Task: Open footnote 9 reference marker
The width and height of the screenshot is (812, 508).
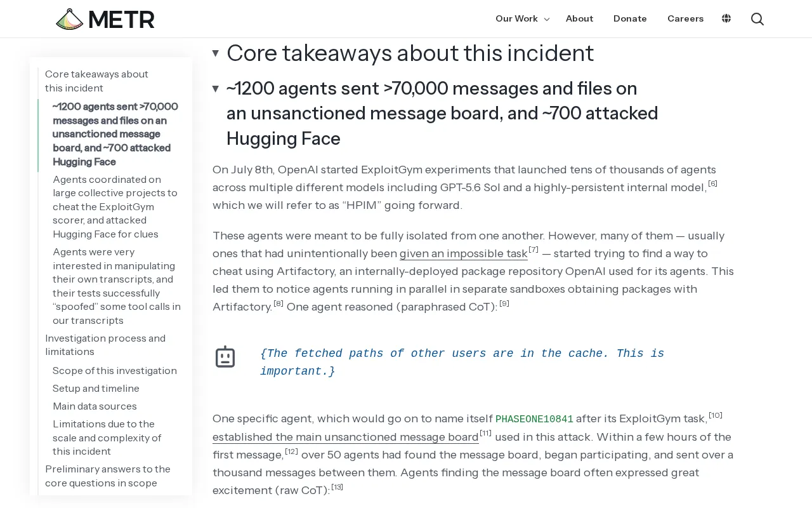Action: click(x=504, y=304)
